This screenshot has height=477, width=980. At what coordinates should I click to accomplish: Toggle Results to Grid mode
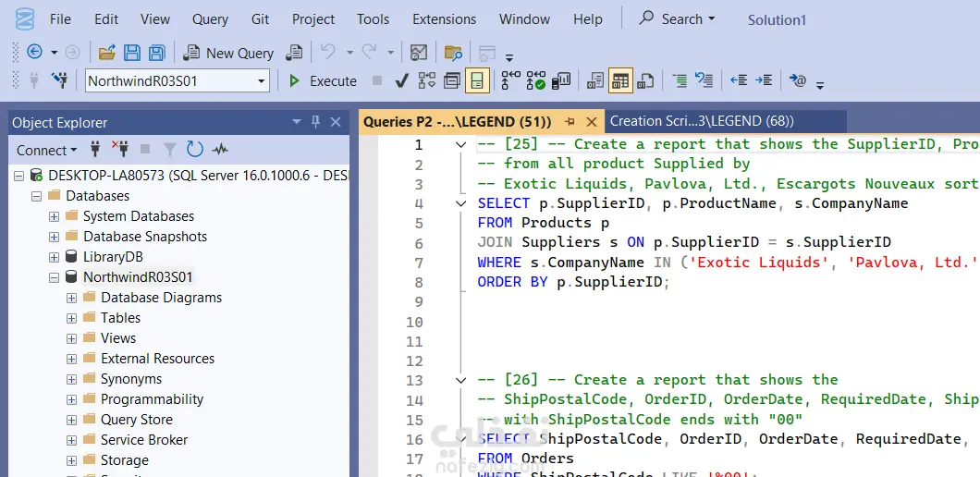pyautogui.click(x=620, y=81)
